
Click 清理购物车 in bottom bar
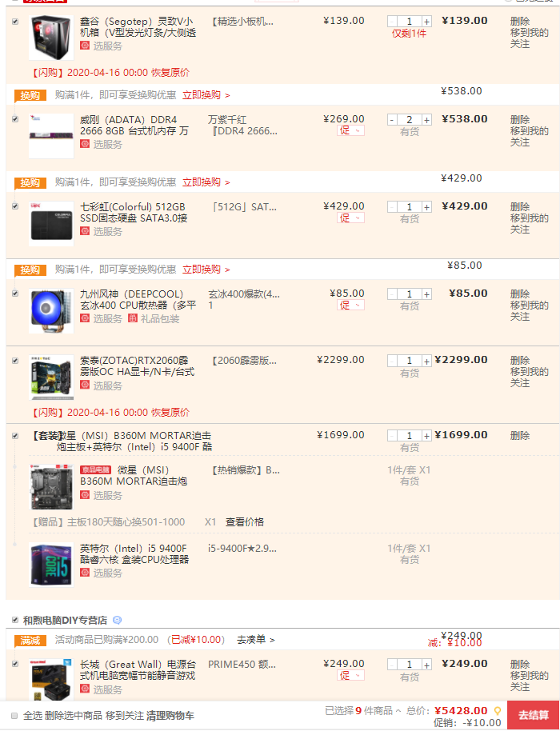(x=170, y=715)
